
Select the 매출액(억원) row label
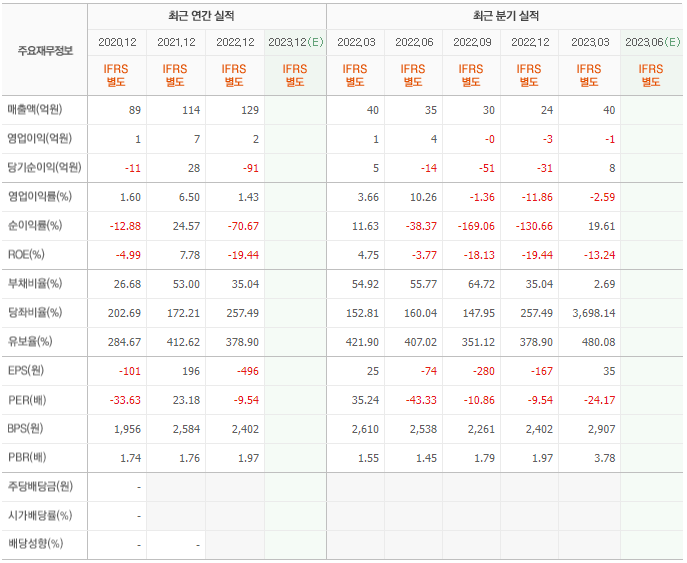(35, 110)
